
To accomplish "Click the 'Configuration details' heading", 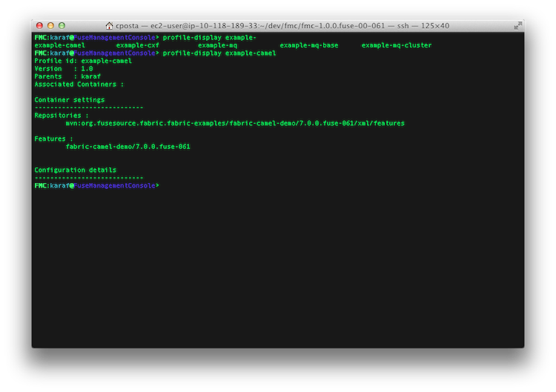I will (x=75, y=170).
